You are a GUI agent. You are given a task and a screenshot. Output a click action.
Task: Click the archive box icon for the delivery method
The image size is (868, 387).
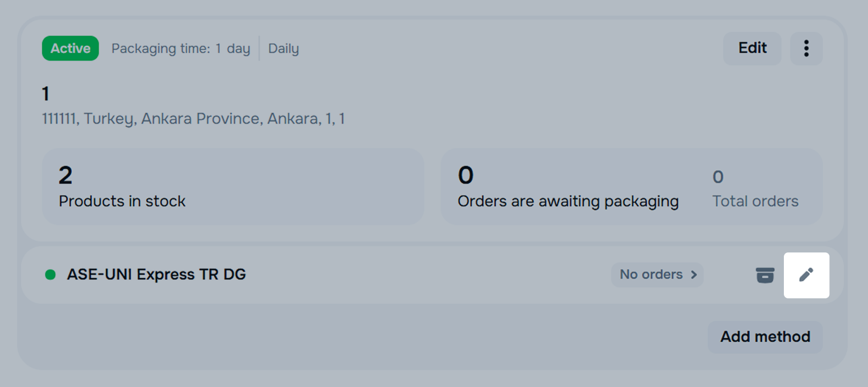coord(765,275)
